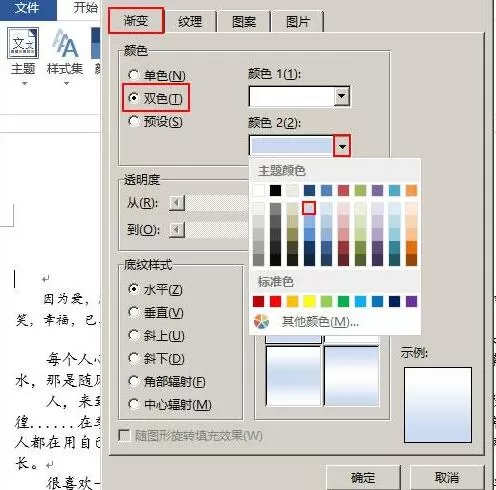Pick purple standard color swatch
The width and height of the screenshot is (496, 490).
pos(411,301)
